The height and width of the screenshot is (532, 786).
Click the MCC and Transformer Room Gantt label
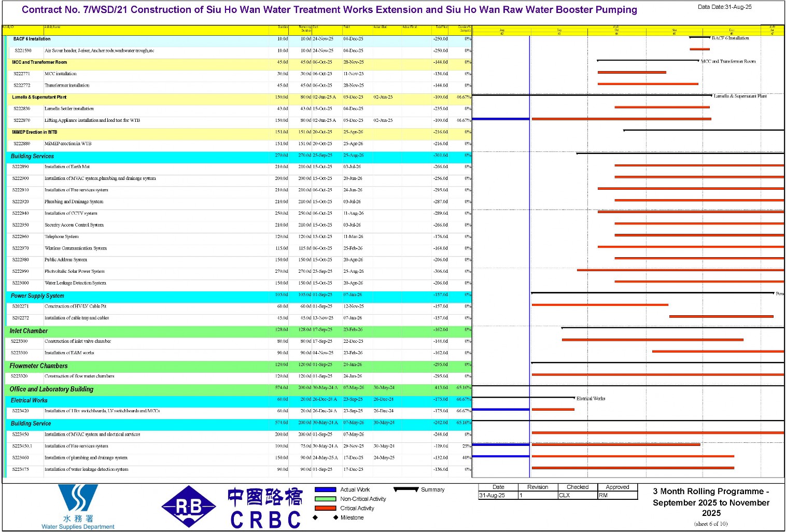(x=728, y=62)
